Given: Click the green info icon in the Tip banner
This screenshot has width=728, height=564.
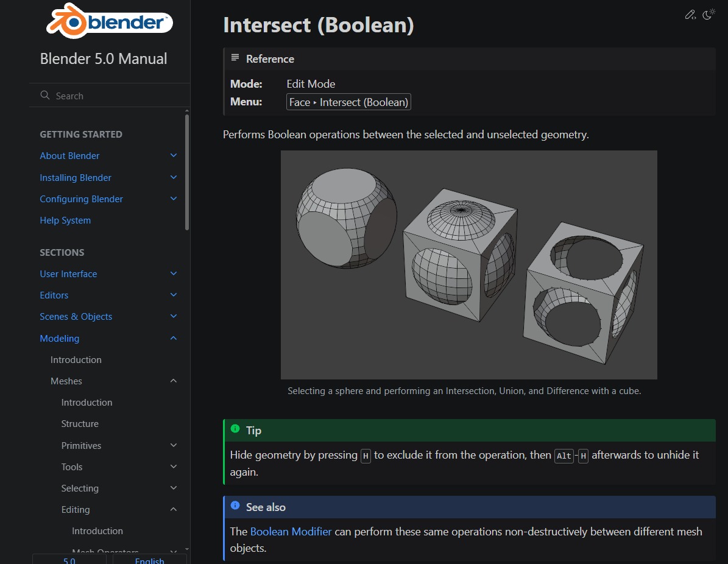Looking at the screenshot, I should point(235,428).
